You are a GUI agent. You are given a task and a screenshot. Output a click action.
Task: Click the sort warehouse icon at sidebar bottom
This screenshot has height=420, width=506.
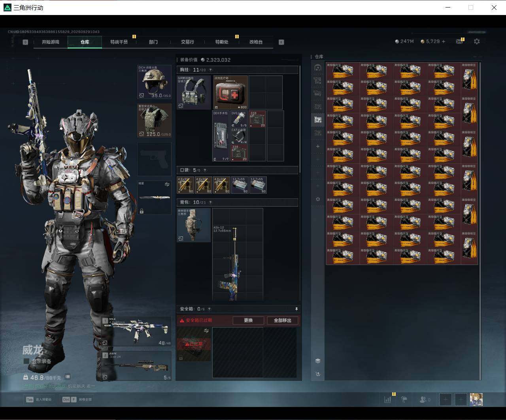[x=317, y=374]
